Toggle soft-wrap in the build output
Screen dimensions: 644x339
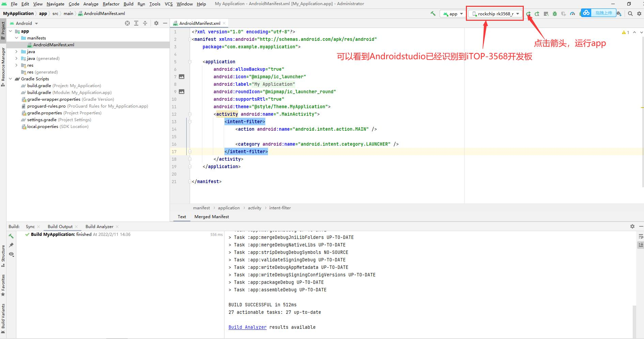click(641, 237)
